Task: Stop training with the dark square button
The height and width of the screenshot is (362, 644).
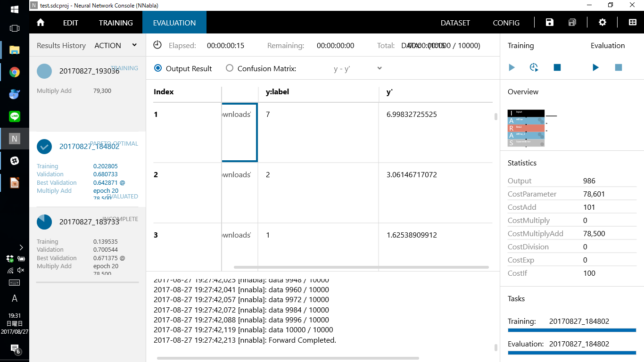Action: 557,67
